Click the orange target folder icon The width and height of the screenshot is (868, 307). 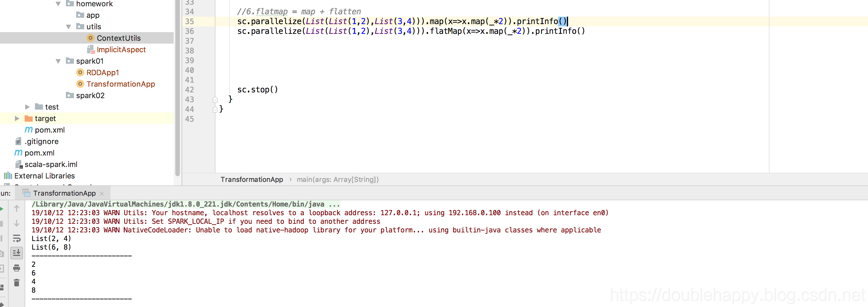[x=29, y=118]
